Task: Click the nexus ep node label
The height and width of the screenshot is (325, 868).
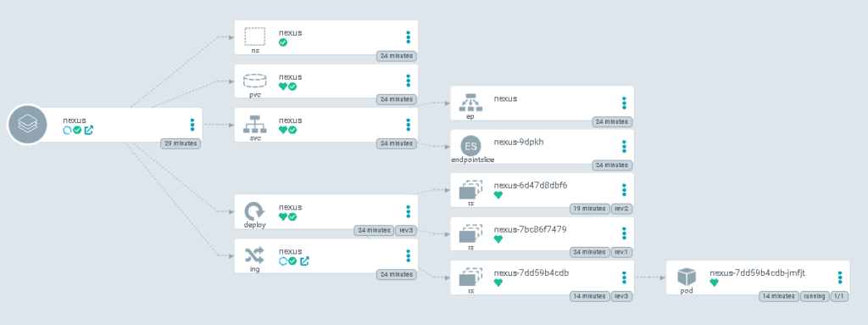Action: (x=505, y=98)
